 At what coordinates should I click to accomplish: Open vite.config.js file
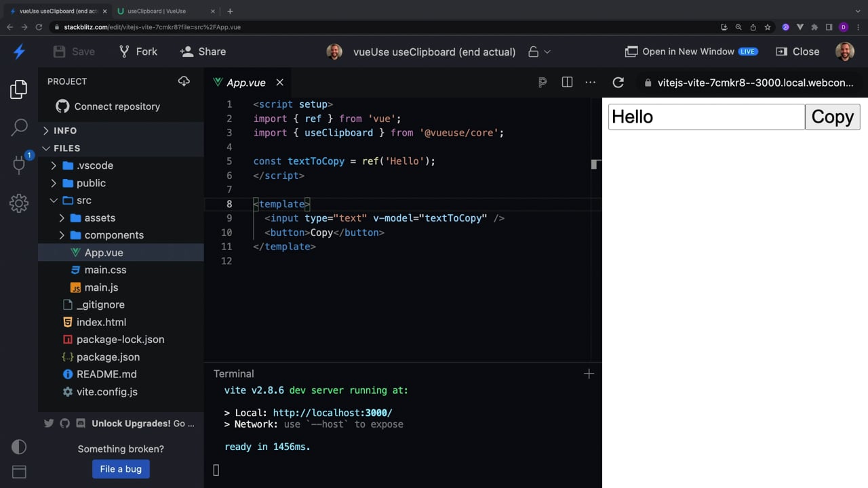point(121,392)
